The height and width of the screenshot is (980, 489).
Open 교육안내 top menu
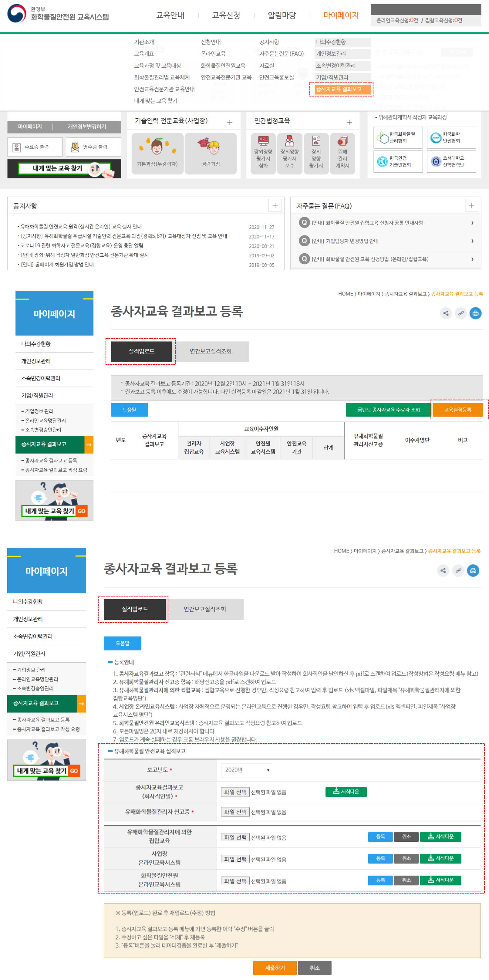pyautogui.click(x=170, y=15)
